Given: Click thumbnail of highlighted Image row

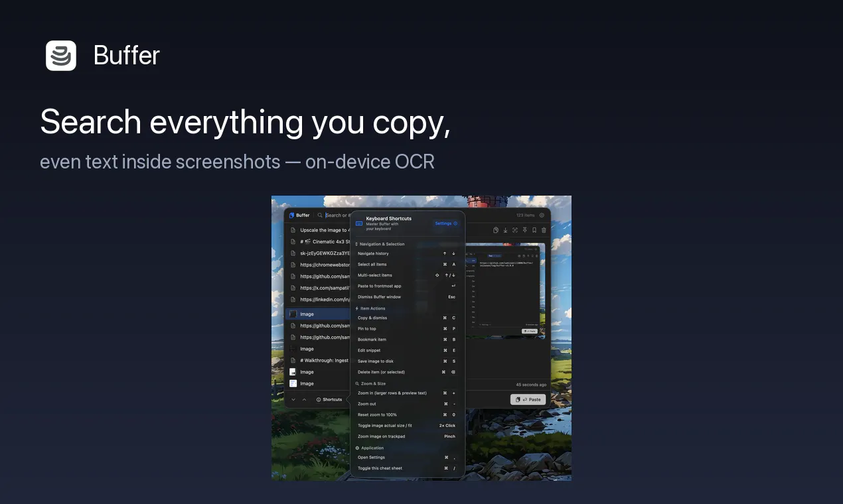Looking at the screenshot, I should click(x=293, y=314).
